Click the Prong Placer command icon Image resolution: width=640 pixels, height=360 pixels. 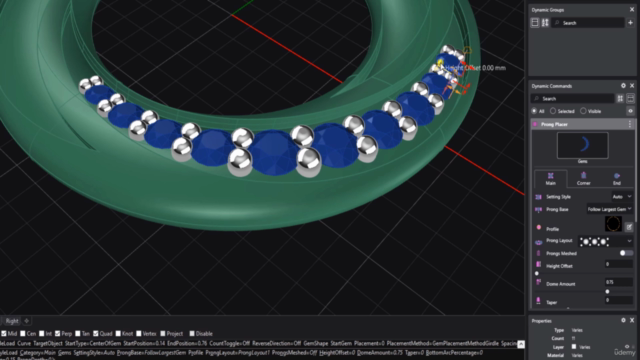point(535,124)
